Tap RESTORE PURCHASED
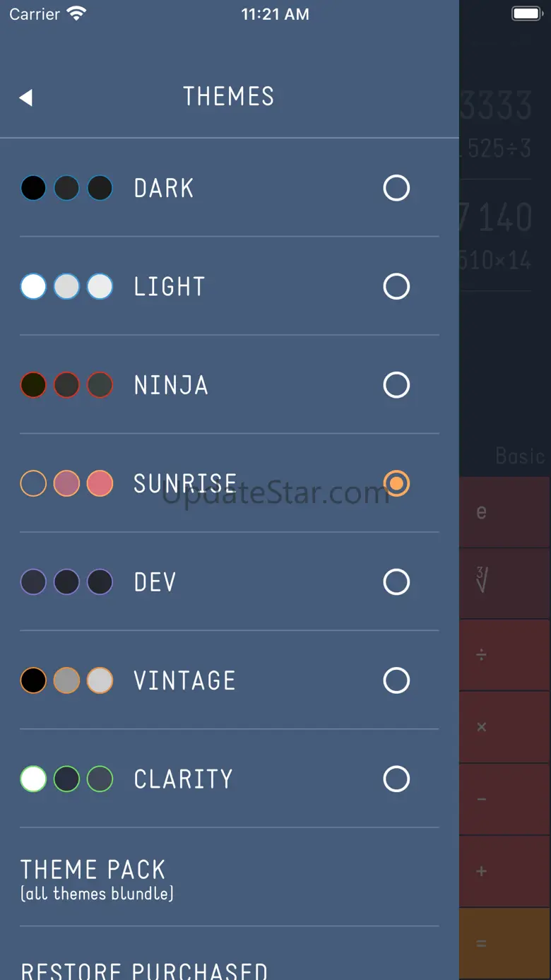This screenshot has width=551, height=980. (x=144, y=969)
